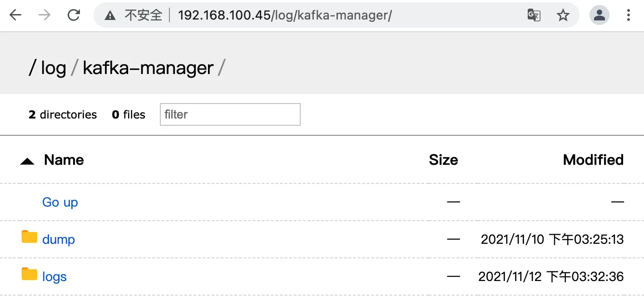Click the 'Go up' link
Image resolution: width=644 pixels, height=296 pixels.
[60, 202]
